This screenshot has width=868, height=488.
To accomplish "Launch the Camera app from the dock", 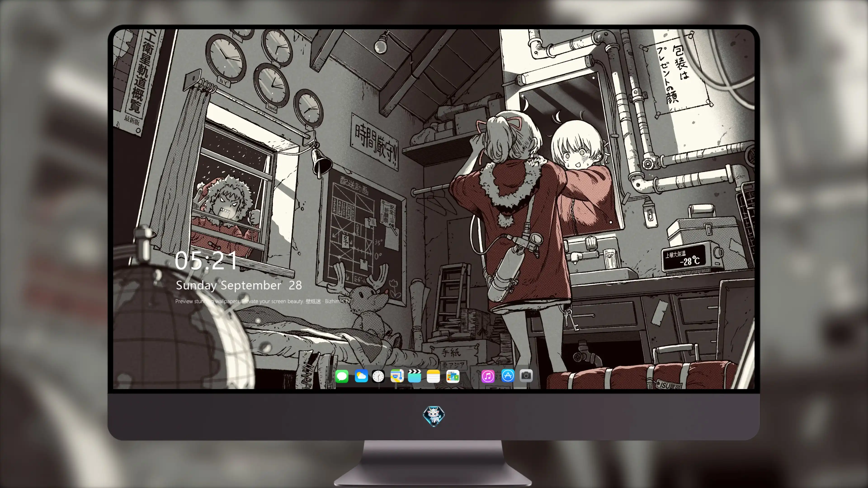I will pyautogui.click(x=526, y=375).
